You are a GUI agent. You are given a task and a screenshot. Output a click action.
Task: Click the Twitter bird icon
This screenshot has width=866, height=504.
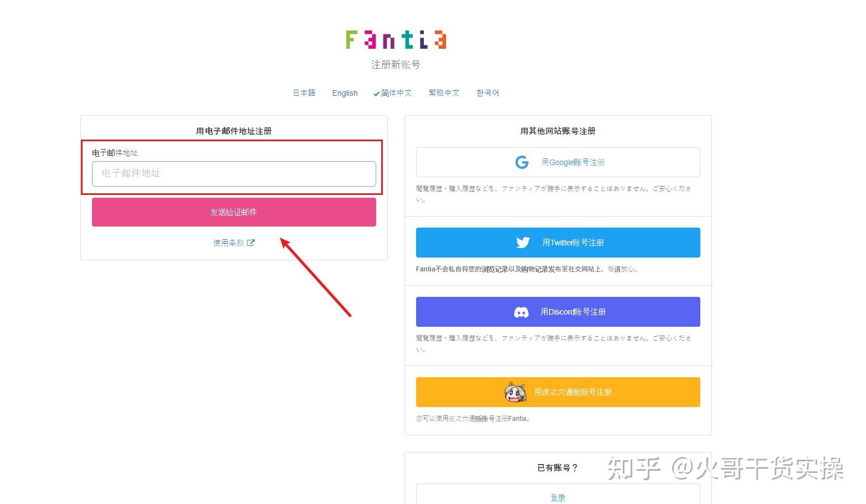522,242
